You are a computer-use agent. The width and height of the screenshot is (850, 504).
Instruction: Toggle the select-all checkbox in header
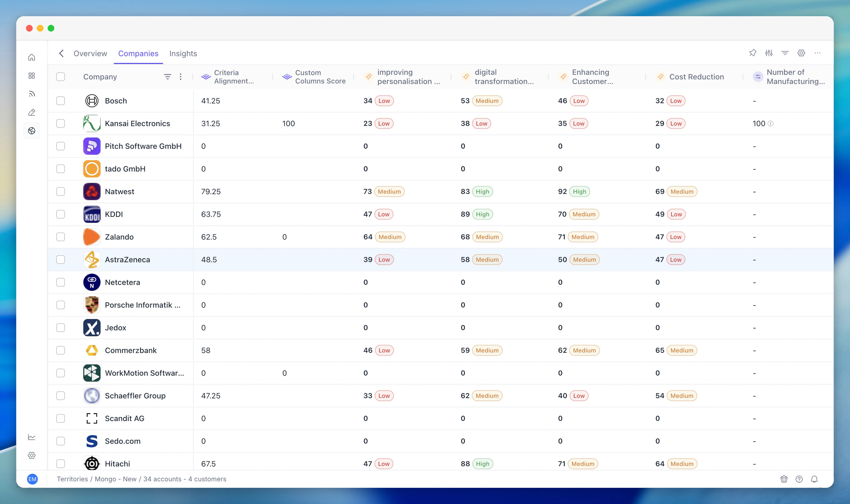click(x=61, y=77)
